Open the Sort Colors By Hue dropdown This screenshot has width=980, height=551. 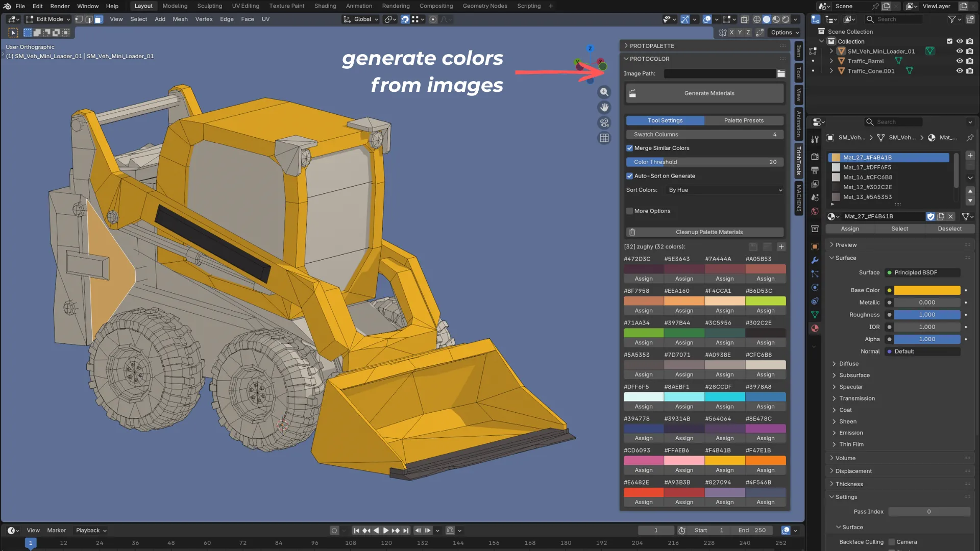tap(725, 190)
